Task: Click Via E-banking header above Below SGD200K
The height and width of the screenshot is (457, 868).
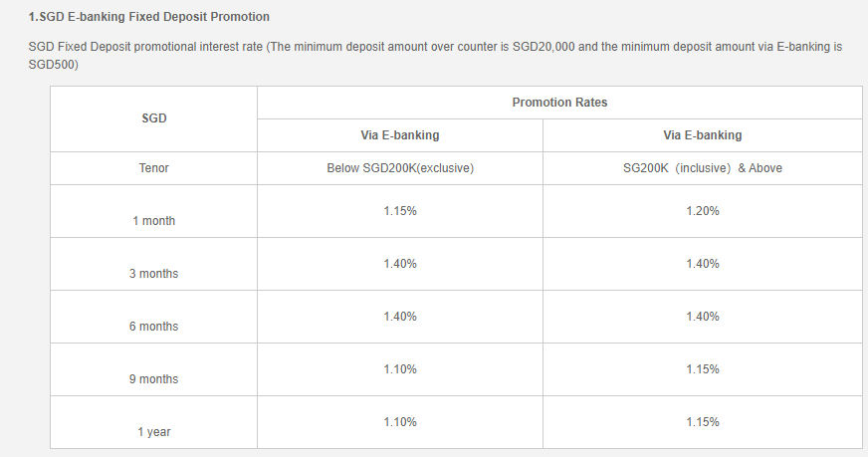Action: click(399, 135)
